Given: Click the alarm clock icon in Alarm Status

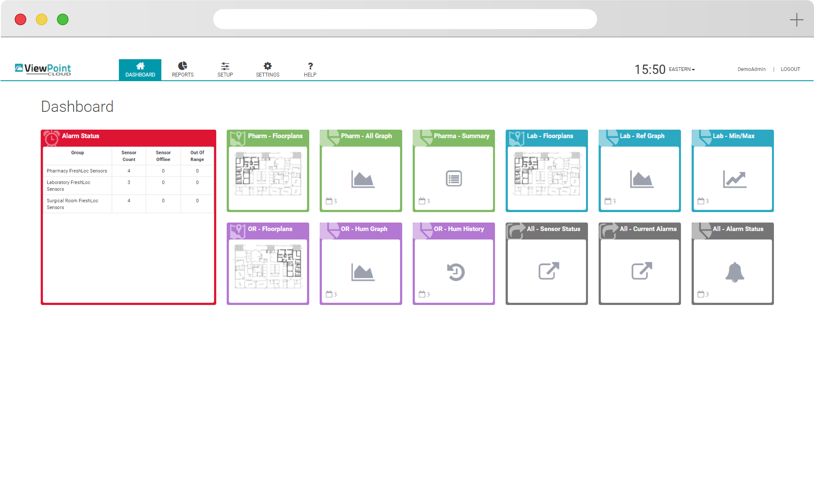Looking at the screenshot, I should [x=52, y=138].
